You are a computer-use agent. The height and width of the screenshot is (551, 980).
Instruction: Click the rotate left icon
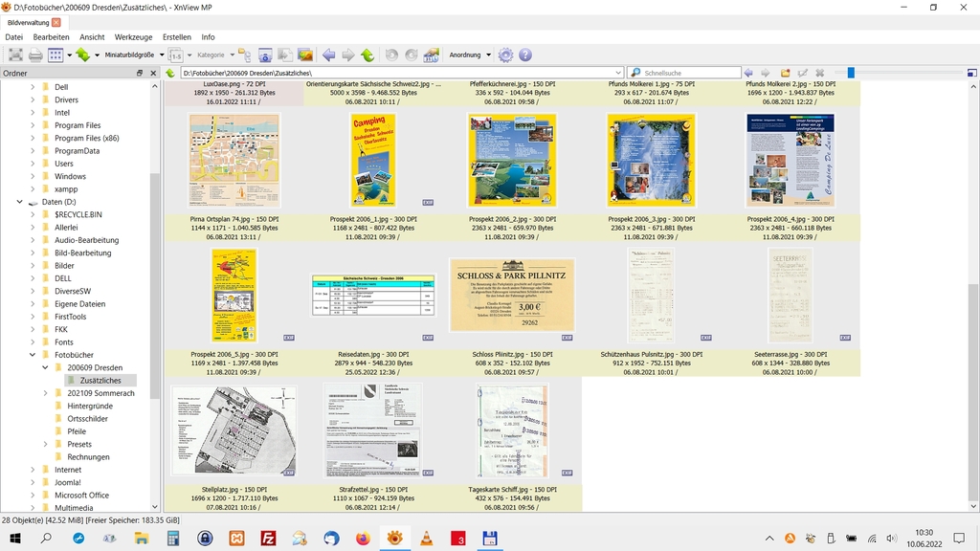391,55
